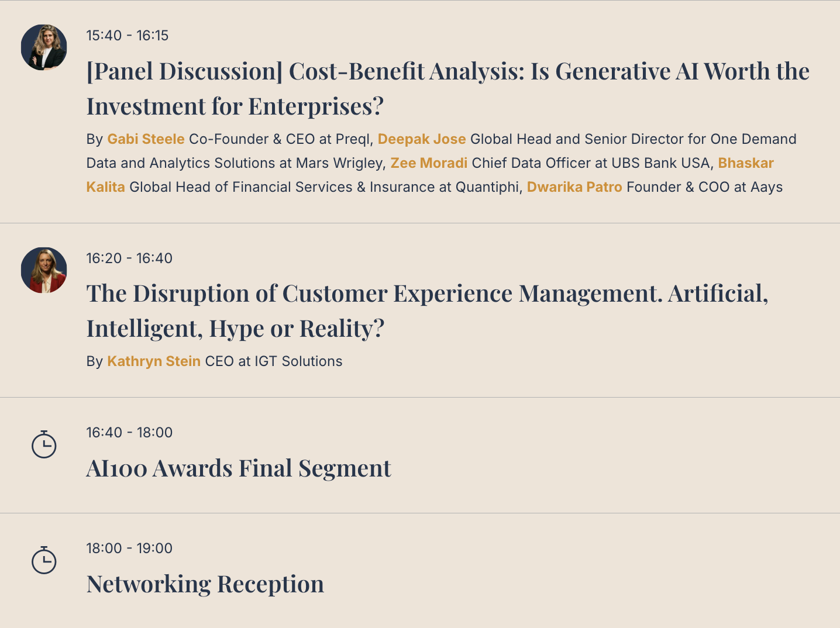Click the 18:00 - 19:00 time slot
Viewport: 840px width, 628px height.
[129, 548]
